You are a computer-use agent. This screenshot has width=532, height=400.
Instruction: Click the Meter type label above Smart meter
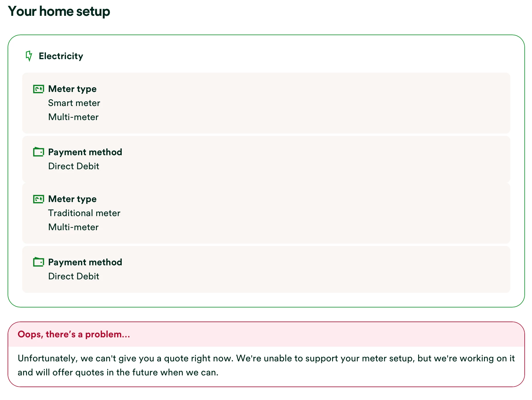point(72,89)
